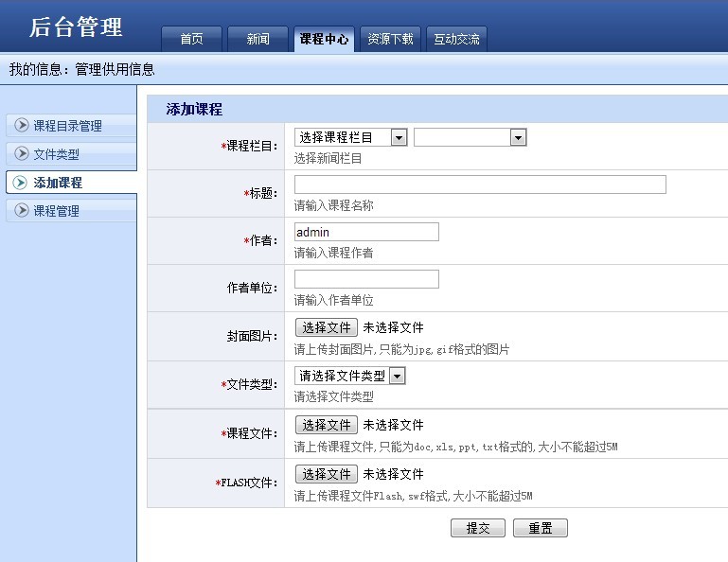This screenshot has height=562, width=728.
Task: Click the 作者单位 input field
Action: [x=366, y=279]
